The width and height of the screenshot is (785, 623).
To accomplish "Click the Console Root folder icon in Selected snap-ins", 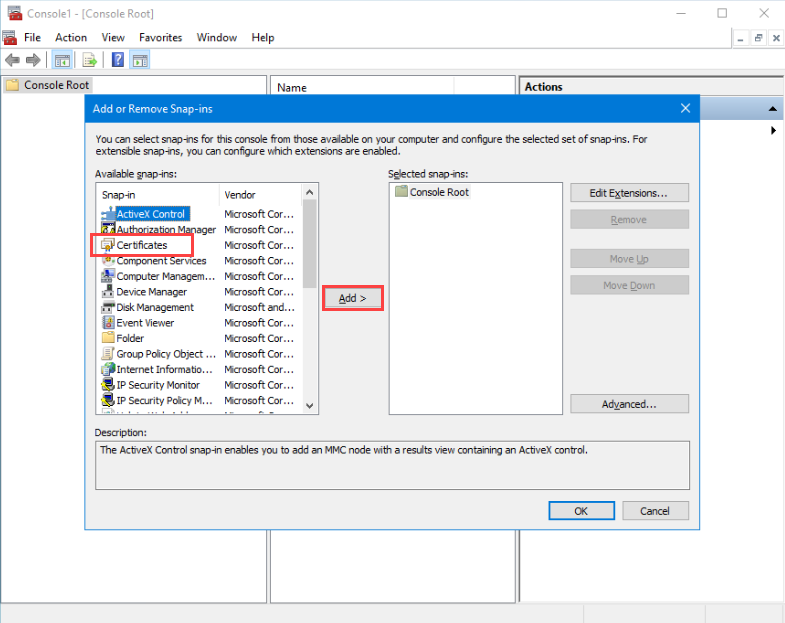I will (401, 191).
